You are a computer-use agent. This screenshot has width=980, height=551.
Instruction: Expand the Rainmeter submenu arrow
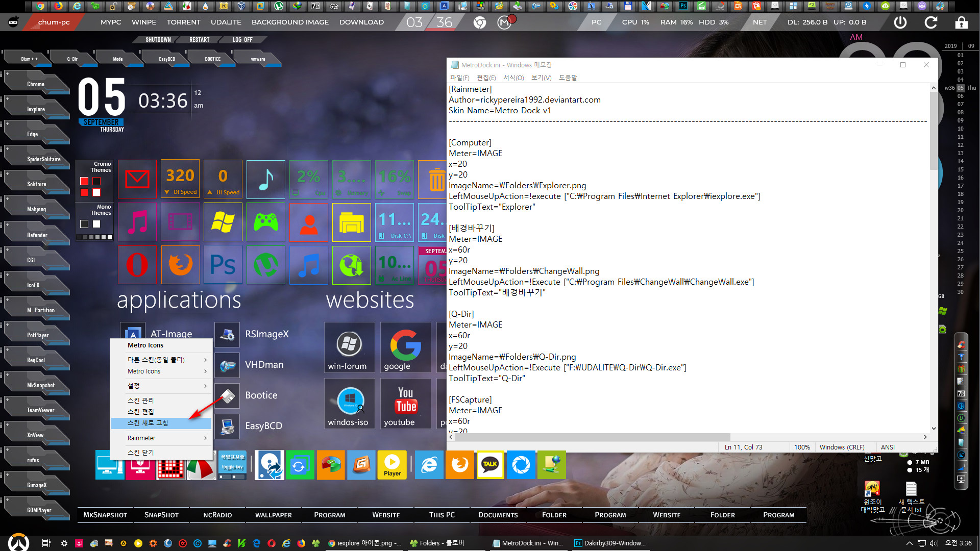coord(206,438)
